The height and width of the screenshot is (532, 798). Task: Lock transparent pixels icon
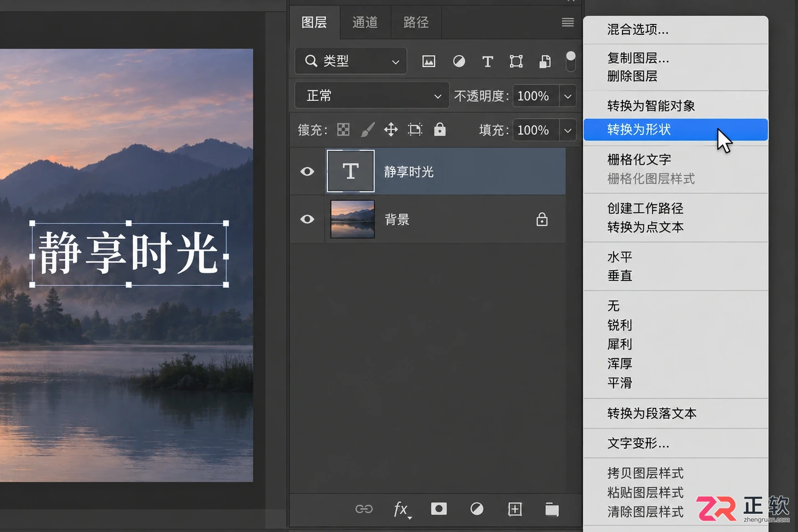point(344,130)
